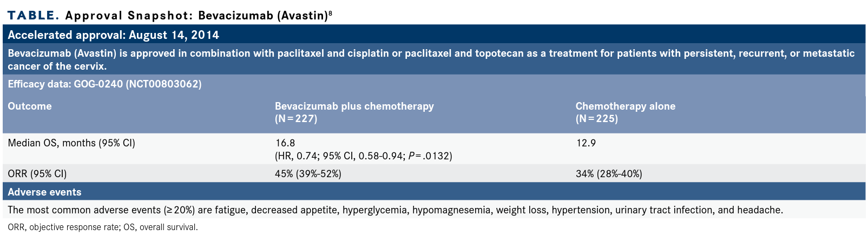
Task: Select the '(N=227)' sample size text
Action: 296,118
